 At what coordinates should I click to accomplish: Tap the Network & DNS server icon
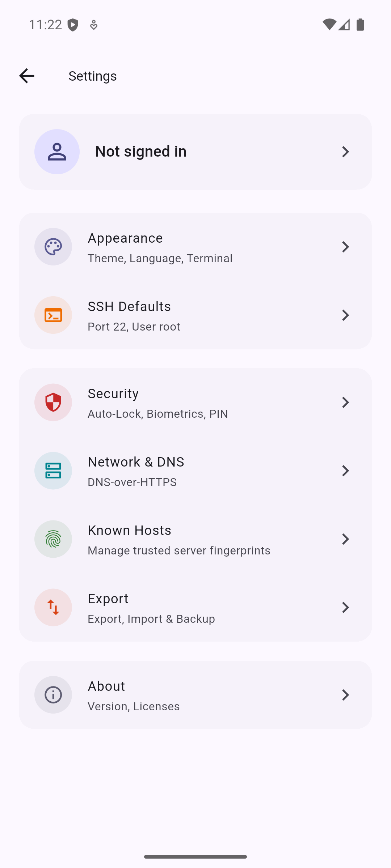53,471
